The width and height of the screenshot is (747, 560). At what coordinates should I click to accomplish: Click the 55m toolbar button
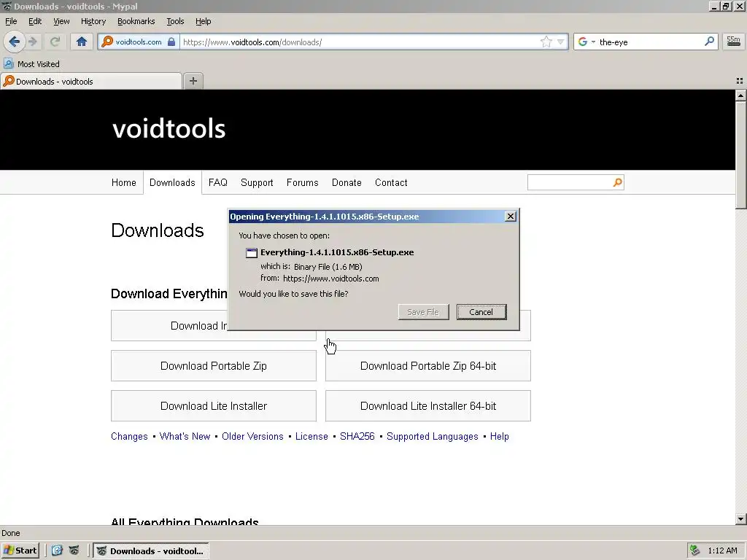pyautogui.click(x=734, y=42)
